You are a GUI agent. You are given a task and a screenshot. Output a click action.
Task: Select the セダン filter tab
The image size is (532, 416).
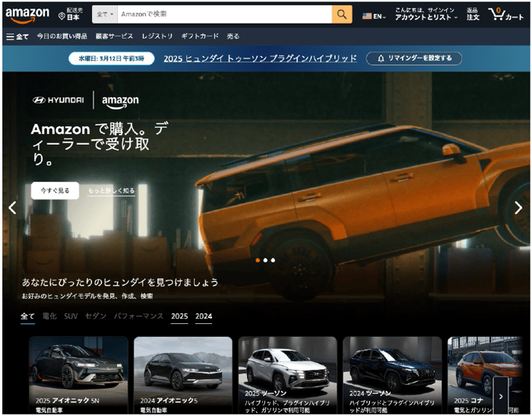click(x=96, y=316)
